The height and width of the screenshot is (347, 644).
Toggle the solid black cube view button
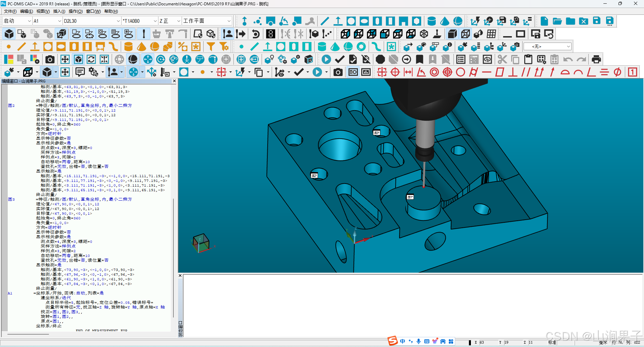coord(9,34)
